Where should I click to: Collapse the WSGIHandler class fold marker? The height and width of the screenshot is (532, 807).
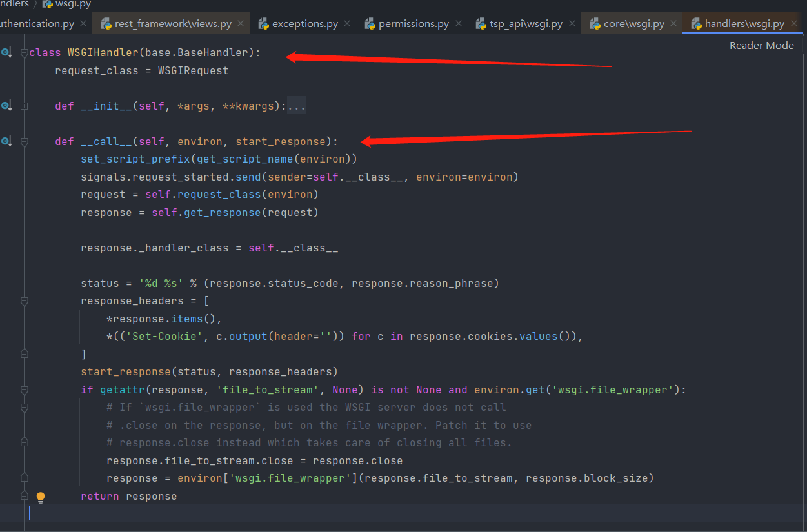(x=25, y=53)
